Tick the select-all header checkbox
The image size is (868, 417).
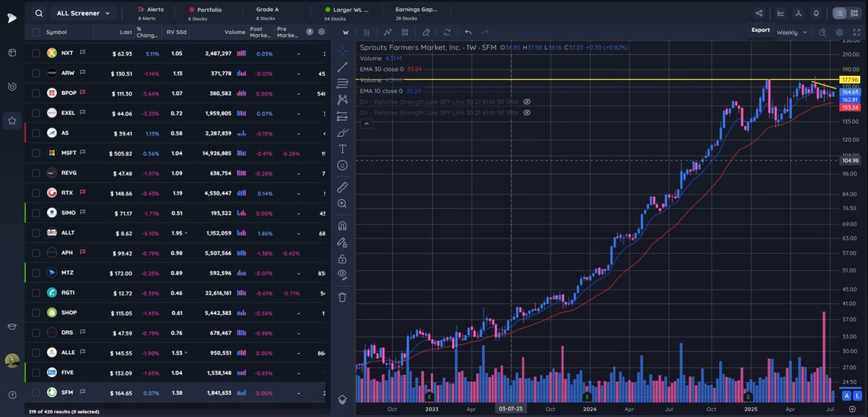point(35,32)
